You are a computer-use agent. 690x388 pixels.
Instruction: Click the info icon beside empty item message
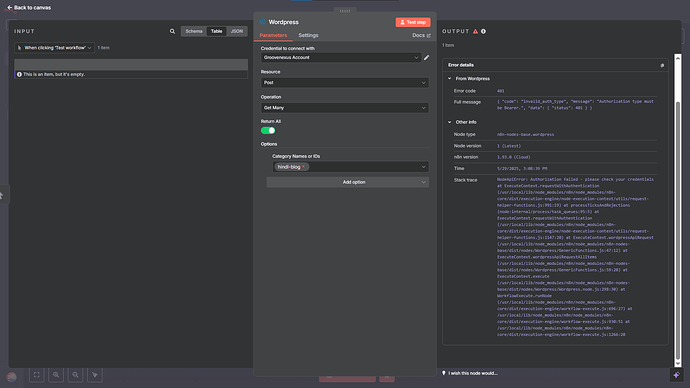19,74
